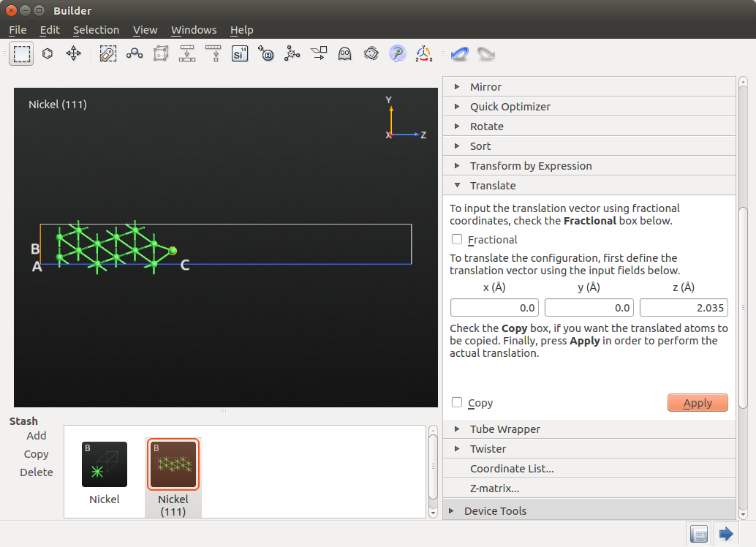Select the rectangle selection tool
756x547 pixels.
pyautogui.click(x=21, y=53)
